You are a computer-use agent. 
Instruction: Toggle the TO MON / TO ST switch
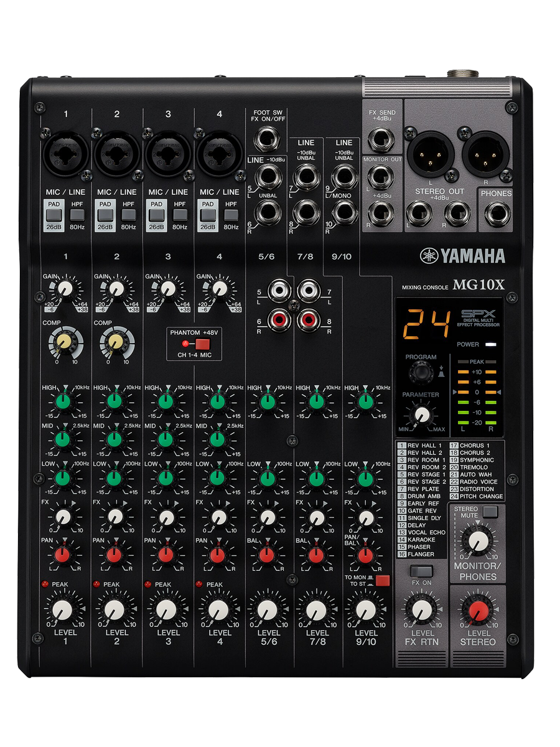point(383,581)
